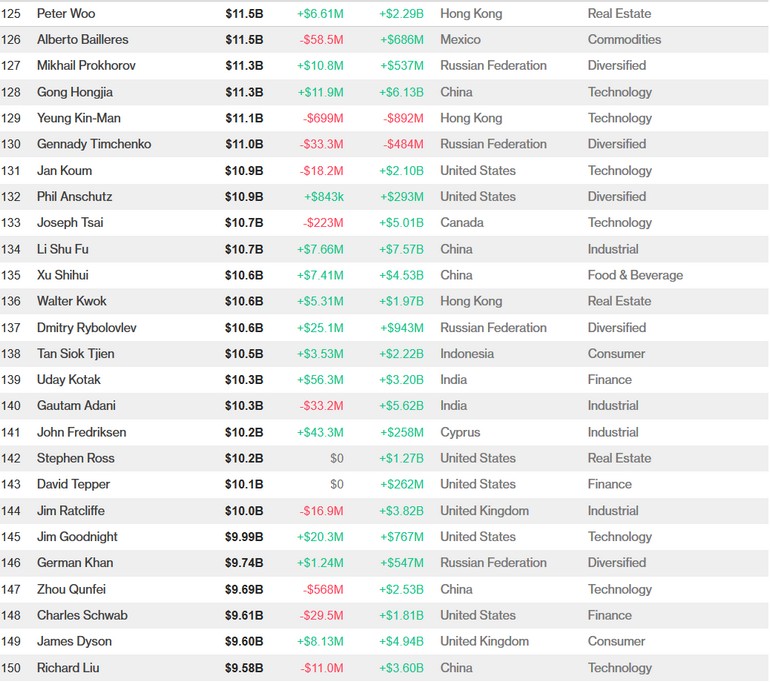
Task: Select Mikhail Prokhorov in the list
Action: click(86, 66)
